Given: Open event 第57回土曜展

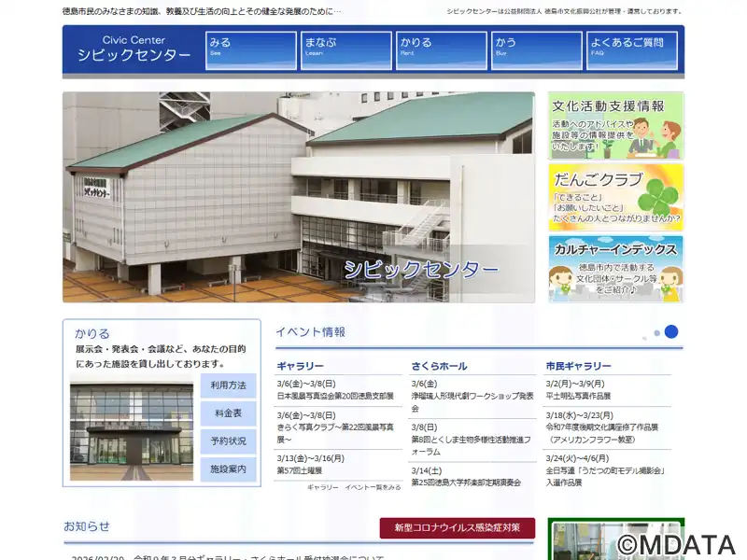Looking at the screenshot, I should coord(299,471).
